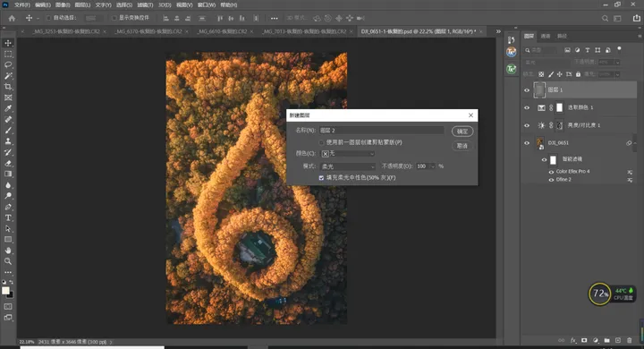This screenshot has width=644, height=349.
Task: Enable 使用前一图层创建剪贴蒙版 checkbox in dialog
Action: point(322,142)
